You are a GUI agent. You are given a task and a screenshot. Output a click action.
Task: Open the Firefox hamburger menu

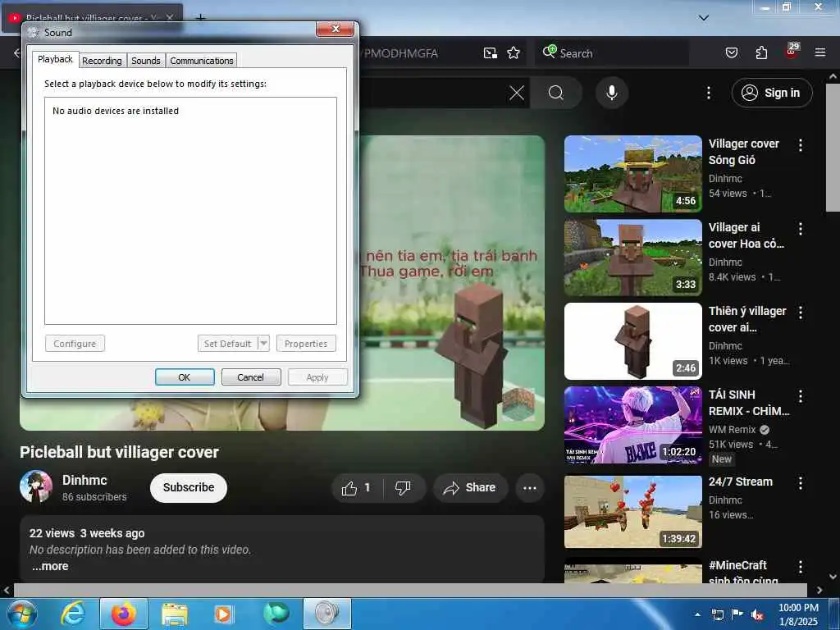click(x=819, y=52)
